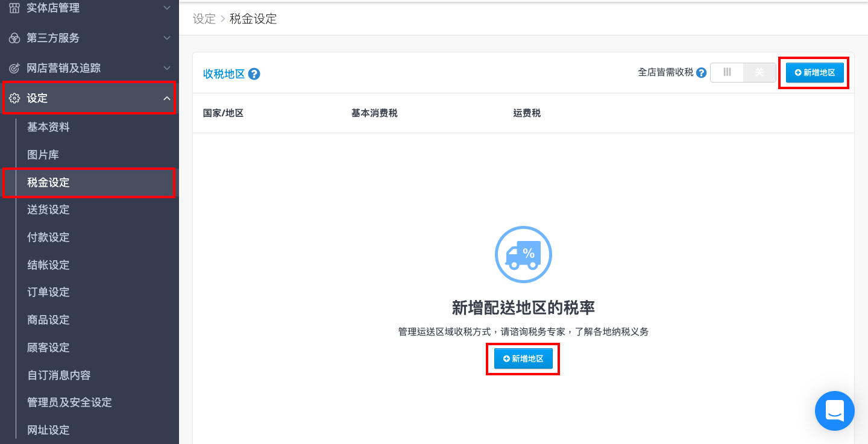868x444 pixels.
Task: Select 基本资料 in sidebar
Action: tap(48, 127)
